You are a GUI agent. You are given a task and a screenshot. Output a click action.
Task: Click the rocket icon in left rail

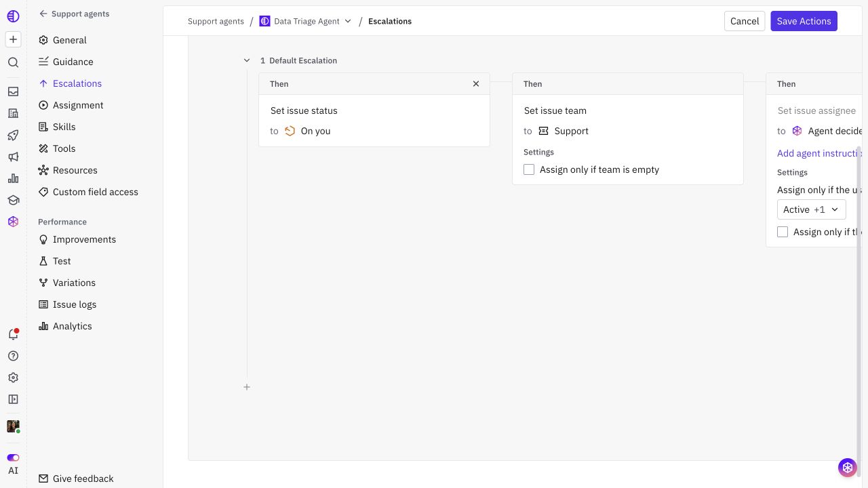click(13, 135)
